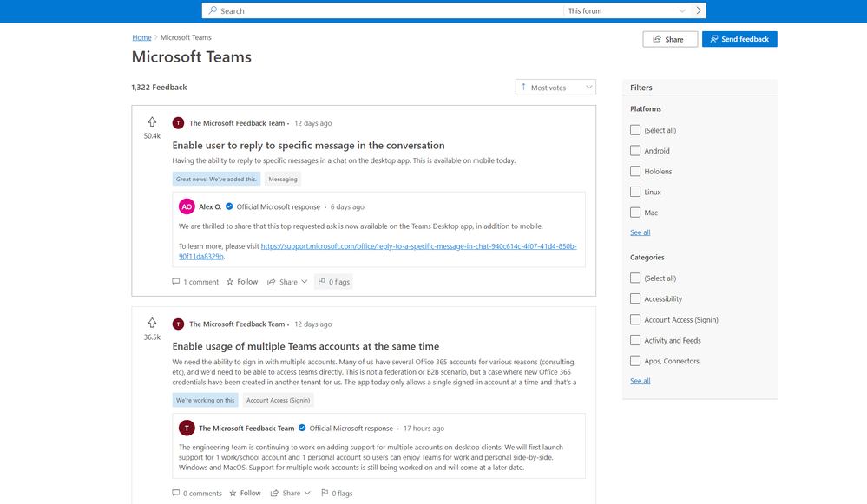Click avatar on the multiple Teams accounts post
867x504 pixels.
[178, 324]
